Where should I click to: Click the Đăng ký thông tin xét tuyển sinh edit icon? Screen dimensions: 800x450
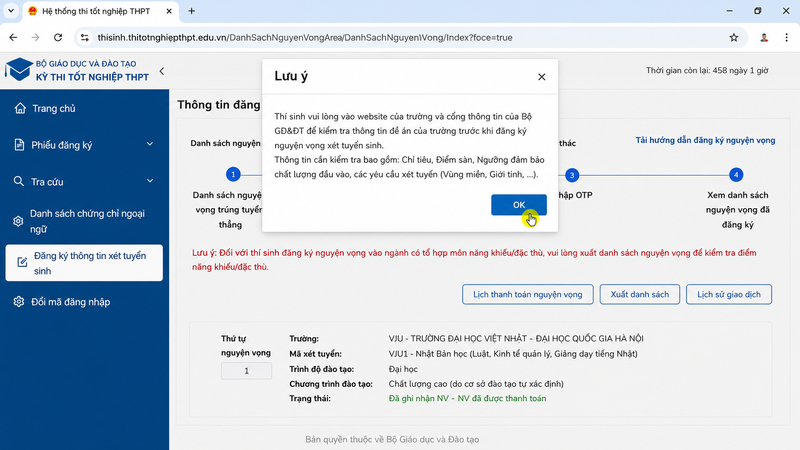click(x=22, y=262)
